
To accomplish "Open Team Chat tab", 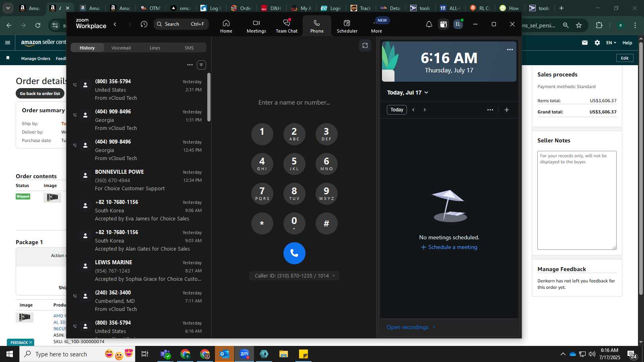I will pos(287,26).
